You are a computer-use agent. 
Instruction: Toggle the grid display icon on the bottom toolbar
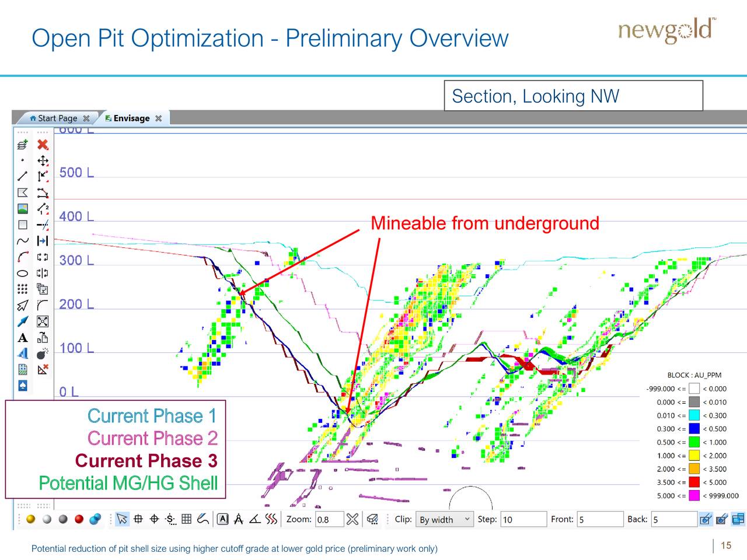point(187,519)
